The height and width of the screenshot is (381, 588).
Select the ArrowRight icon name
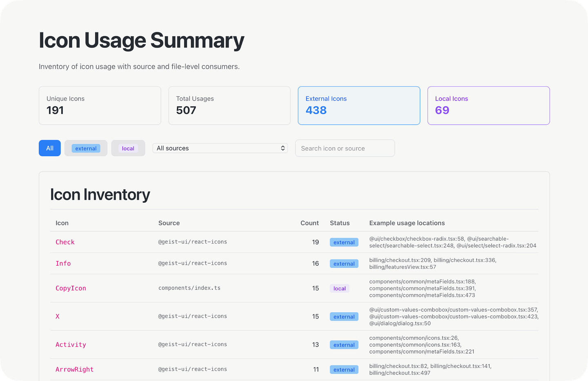click(75, 370)
